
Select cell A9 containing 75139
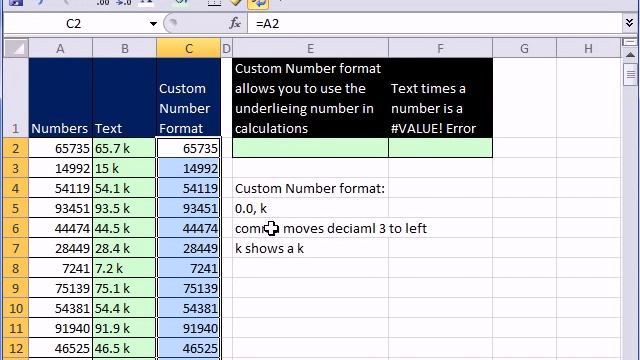click(x=60, y=288)
